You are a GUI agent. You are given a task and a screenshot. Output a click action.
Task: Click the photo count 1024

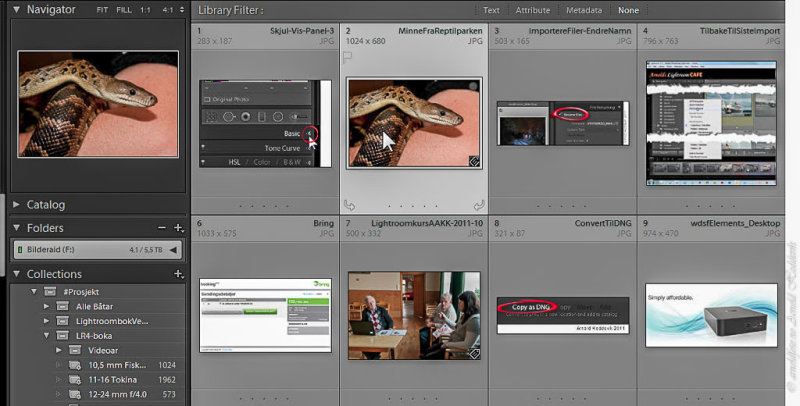coord(167,365)
